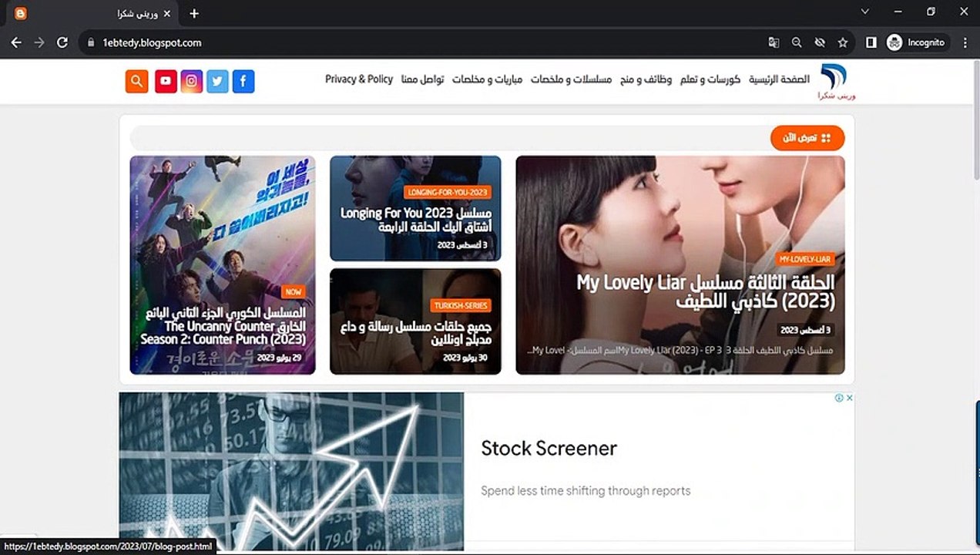Screen dimensions: 980x555
Task: Open the YouTube social icon
Action: 166,81
